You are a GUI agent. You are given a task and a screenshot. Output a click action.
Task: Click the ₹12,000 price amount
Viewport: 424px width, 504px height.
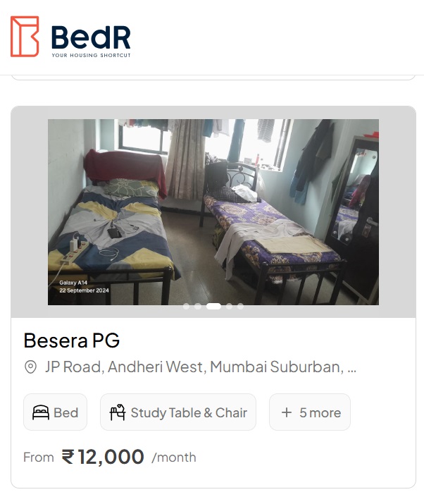[x=104, y=457]
